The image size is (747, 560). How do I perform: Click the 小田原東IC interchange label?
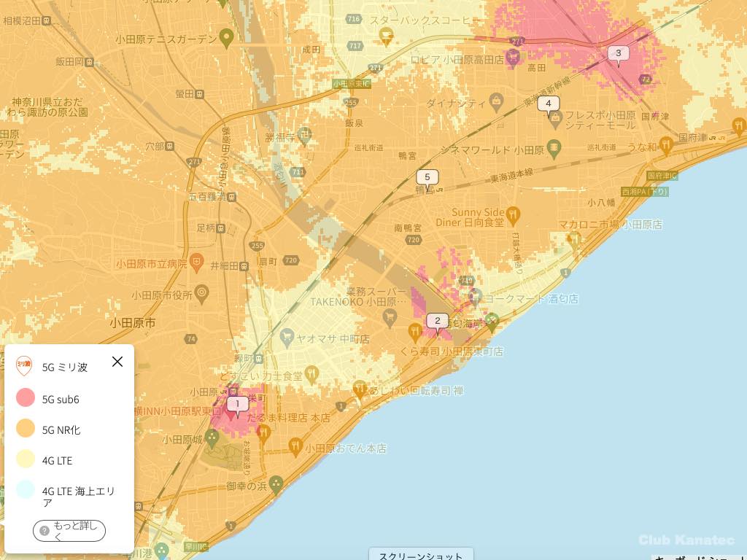[x=352, y=84]
